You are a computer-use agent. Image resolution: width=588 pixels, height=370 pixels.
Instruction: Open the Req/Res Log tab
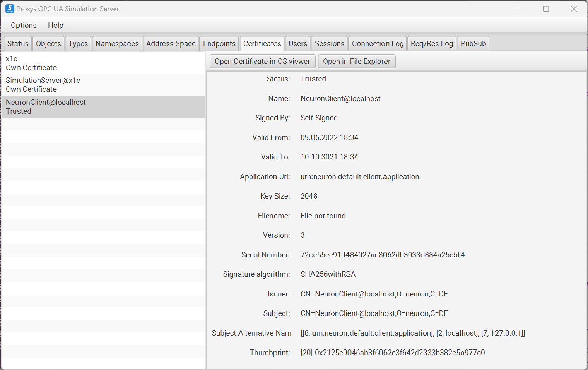click(432, 43)
